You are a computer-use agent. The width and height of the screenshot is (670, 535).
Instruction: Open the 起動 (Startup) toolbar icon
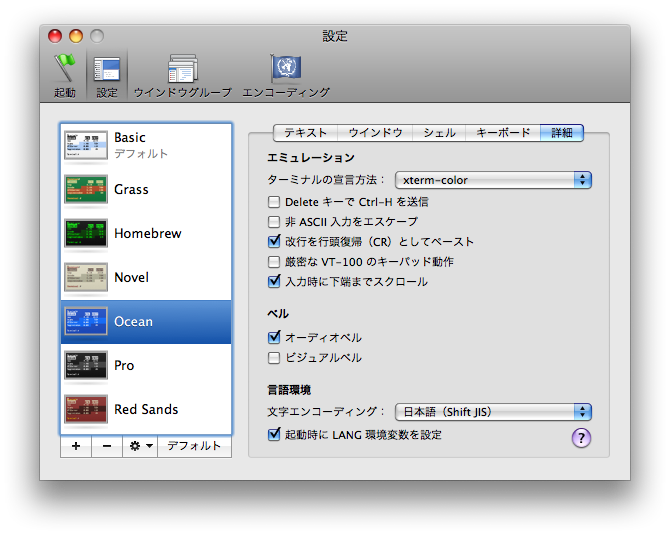[65, 75]
